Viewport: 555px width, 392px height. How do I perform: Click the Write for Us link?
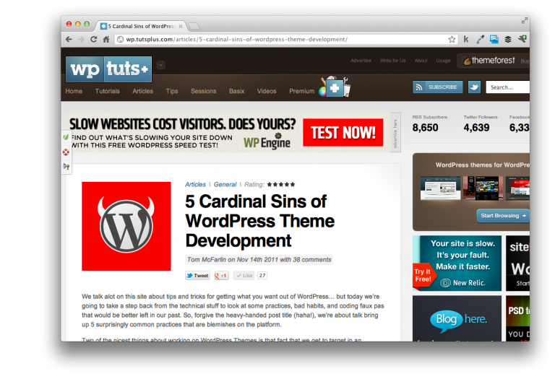click(x=392, y=61)
